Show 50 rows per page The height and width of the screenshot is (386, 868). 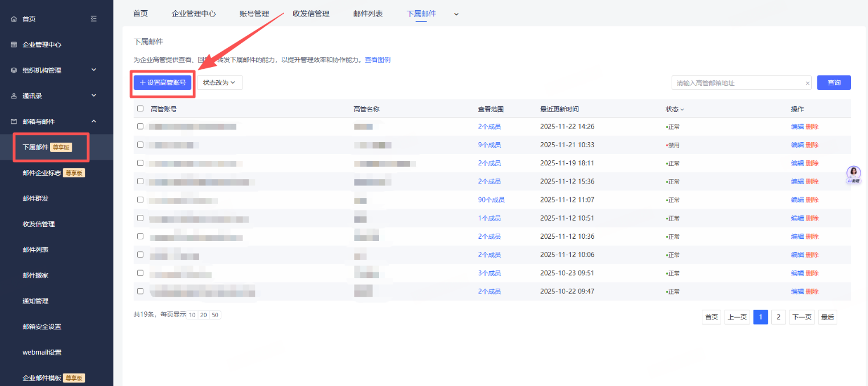coord(215,315)
